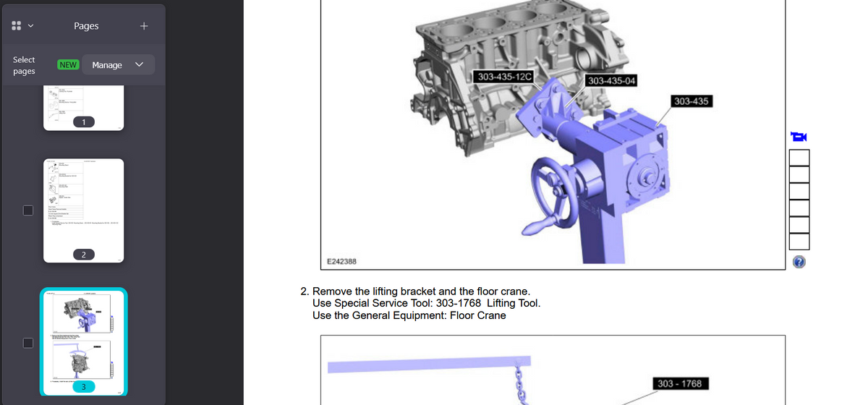Click the Select pages label
This screenshot has height=405, width=868.
pyautogui.click(x=24, y=65)
